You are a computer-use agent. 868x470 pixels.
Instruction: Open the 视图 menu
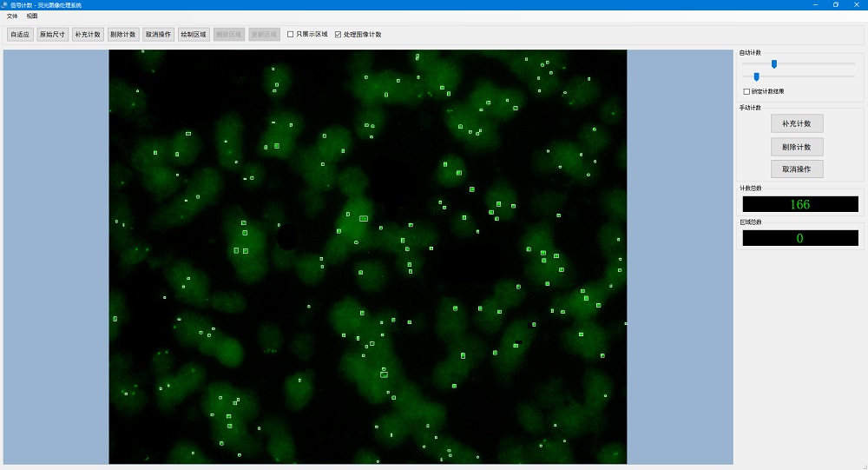[32, 16]
